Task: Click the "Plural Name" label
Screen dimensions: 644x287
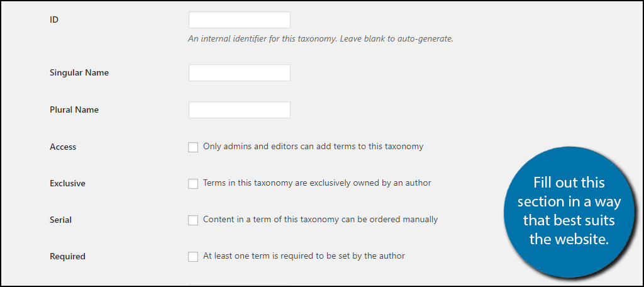Action: click(74, 110)
